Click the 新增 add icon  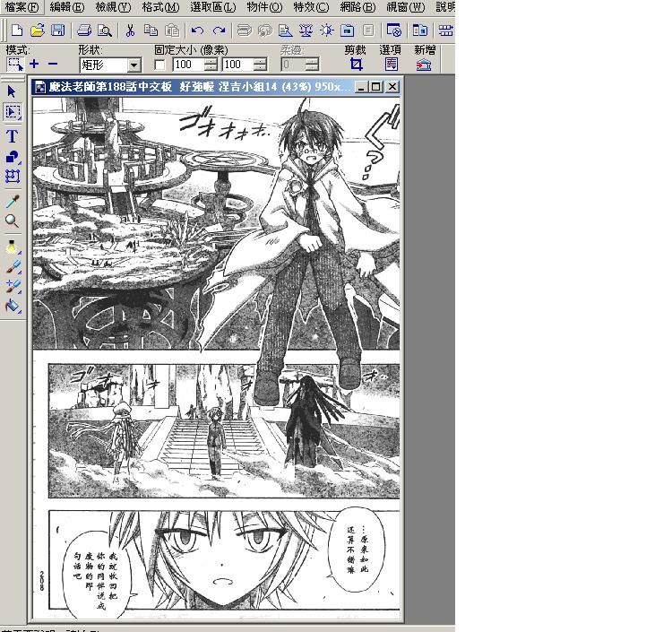(424, 65)
